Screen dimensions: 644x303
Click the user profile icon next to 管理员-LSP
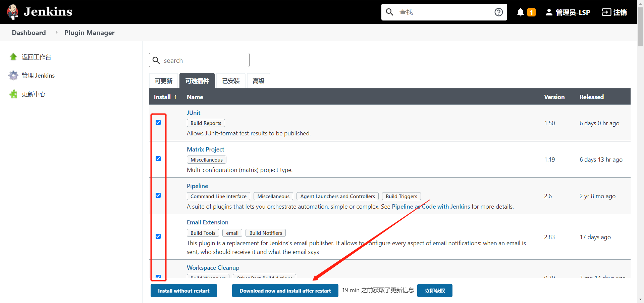pos(549,12)
